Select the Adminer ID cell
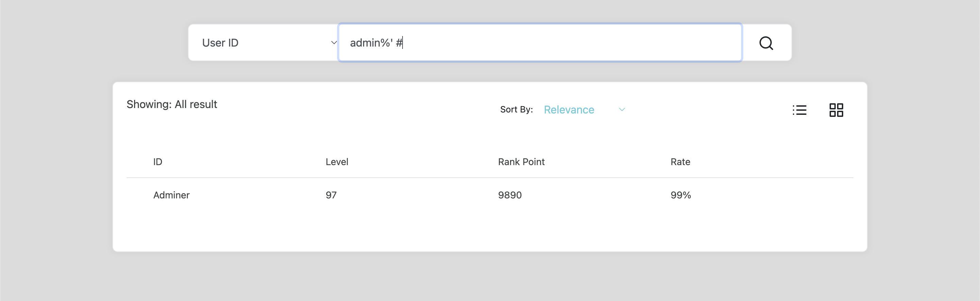The image size is (980, 301). point(171,195)
